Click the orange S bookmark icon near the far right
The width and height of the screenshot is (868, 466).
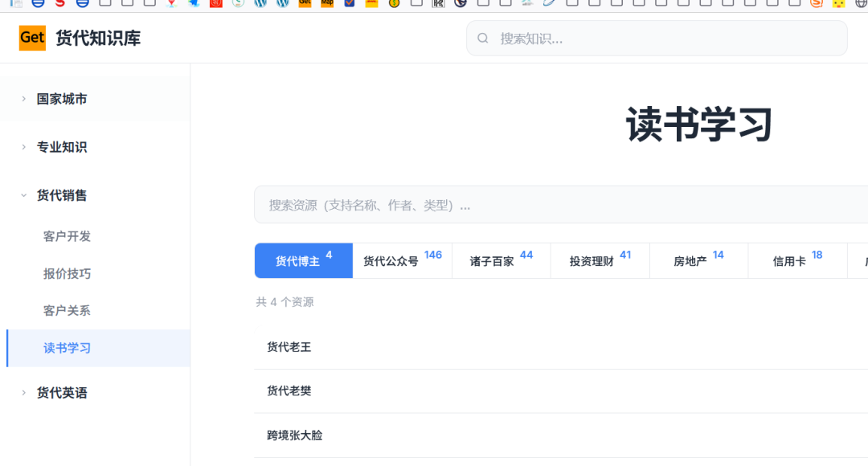816,5
